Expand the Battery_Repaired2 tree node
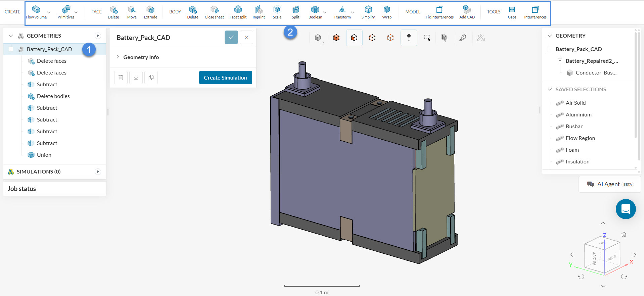 560,61
